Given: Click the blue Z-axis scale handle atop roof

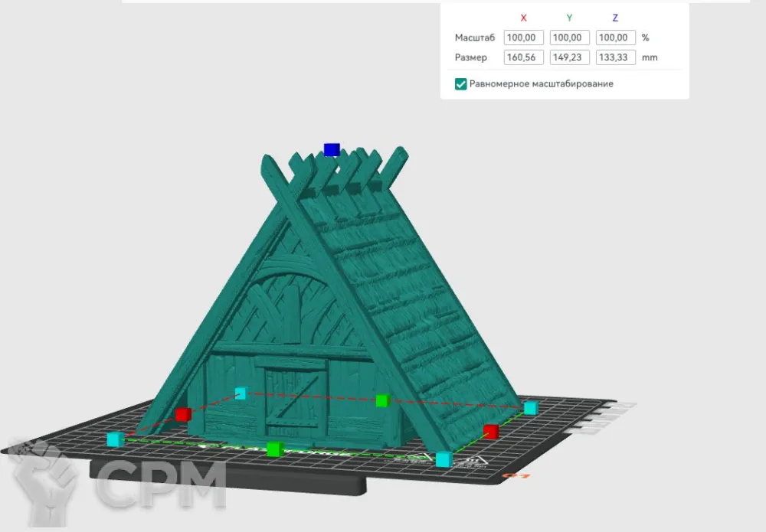Looking at the screenshot, I should click(331, 149).
